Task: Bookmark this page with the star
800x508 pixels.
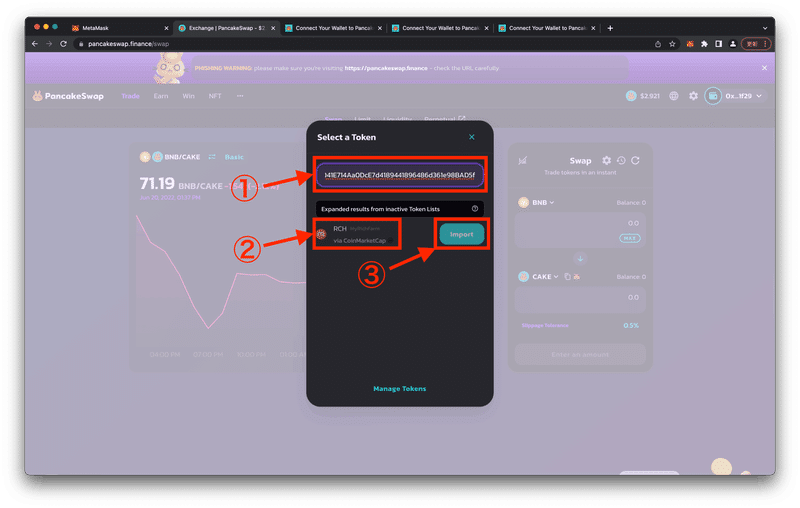Action: (672, 44)
